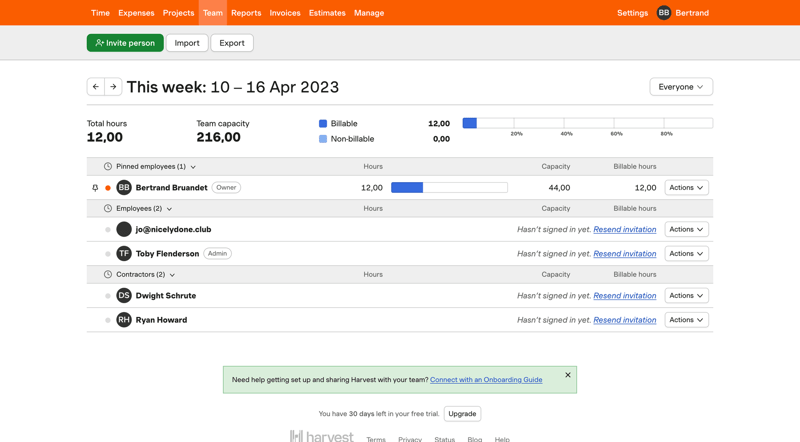Resend invitation to Toby Flenderson
The image size is (800, 442).
624,254
